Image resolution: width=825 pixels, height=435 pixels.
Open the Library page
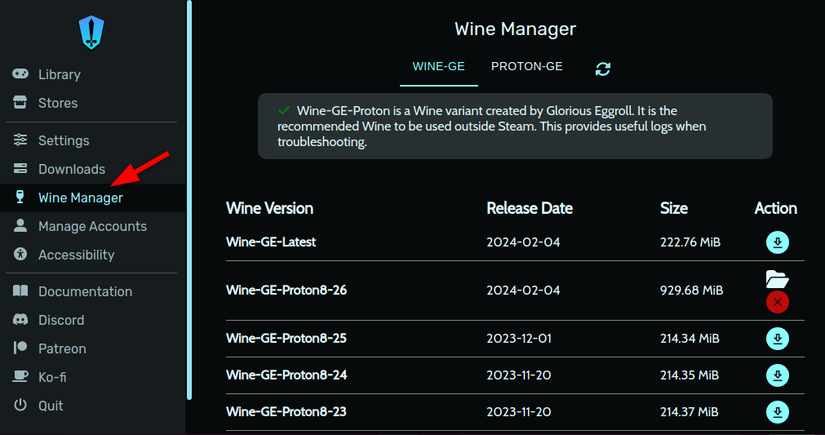pos(59,74)
